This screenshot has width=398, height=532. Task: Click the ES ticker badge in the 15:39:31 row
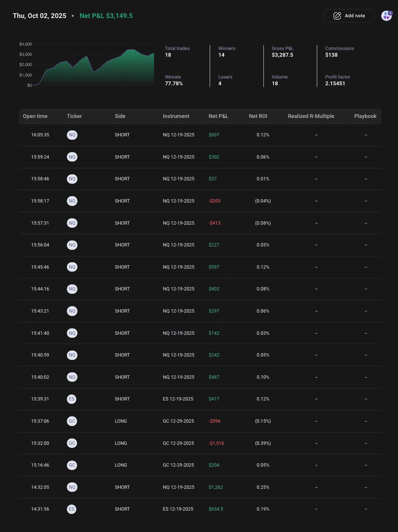tap(72, 399)
